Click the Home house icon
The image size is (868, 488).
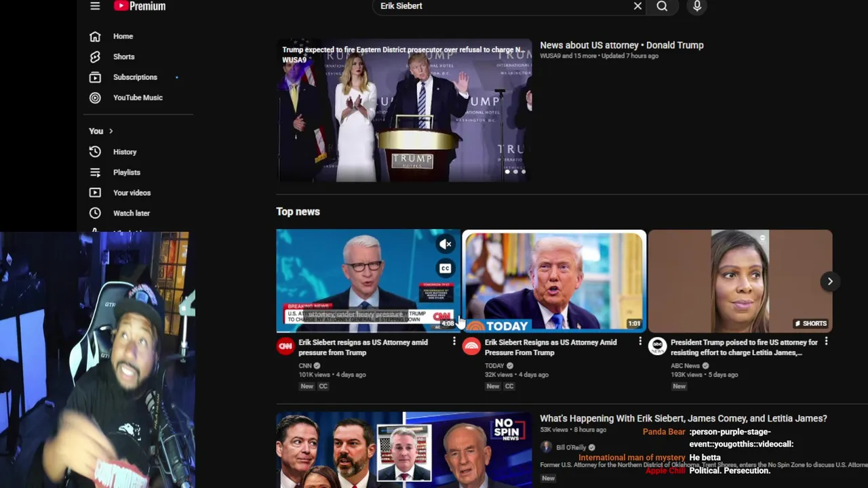[95, 36]
